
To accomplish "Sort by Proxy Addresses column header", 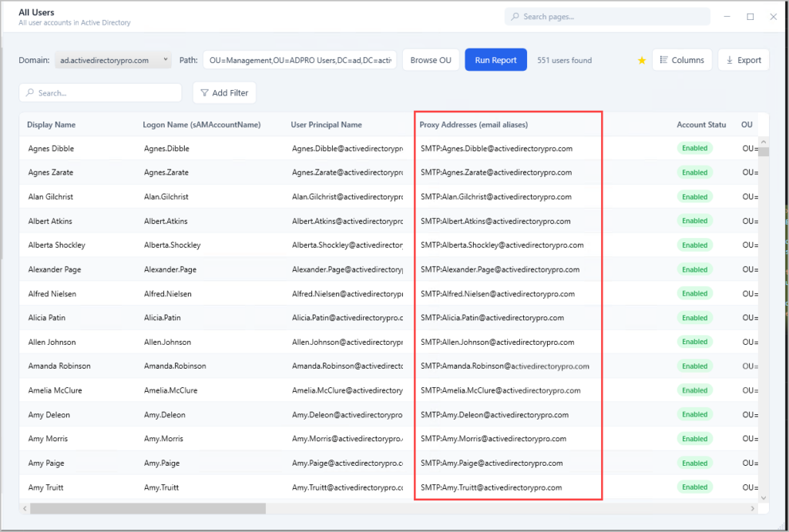I will [474, 125].
